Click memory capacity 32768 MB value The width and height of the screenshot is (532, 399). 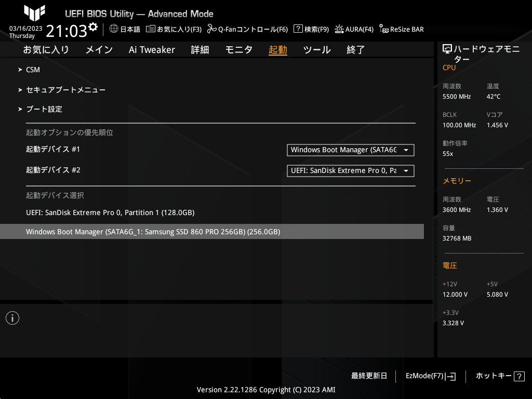point(457,238)
